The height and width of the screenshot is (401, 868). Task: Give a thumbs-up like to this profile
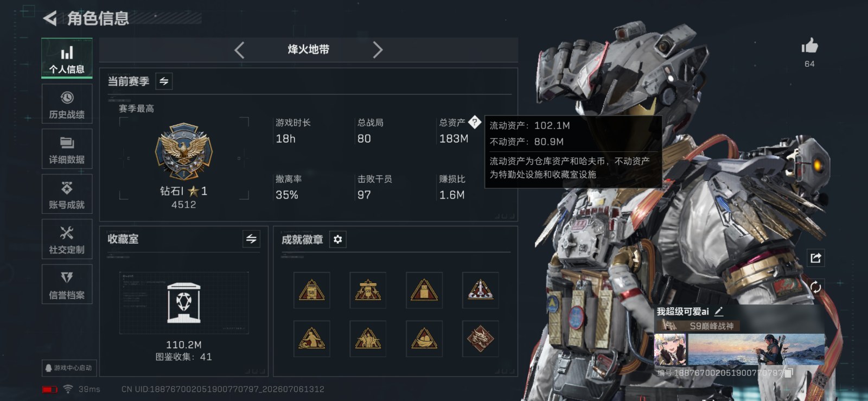pyautogui.click(x=809, y=46)
